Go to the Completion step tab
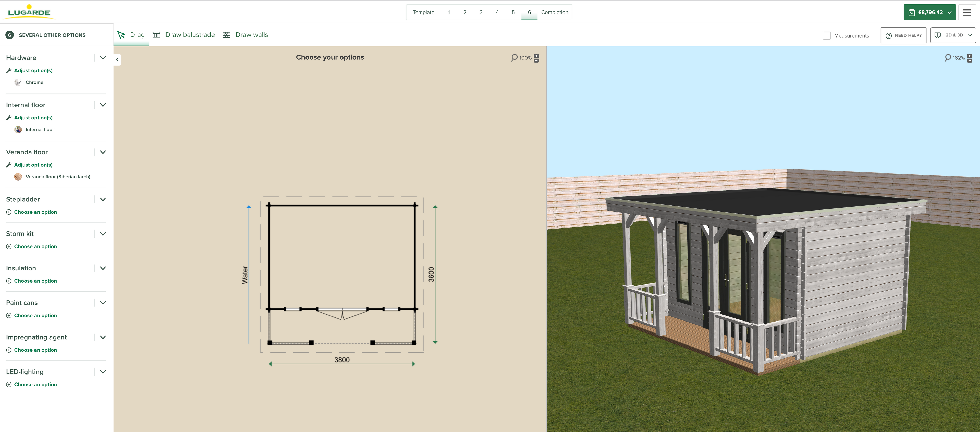 pos(554,12)
